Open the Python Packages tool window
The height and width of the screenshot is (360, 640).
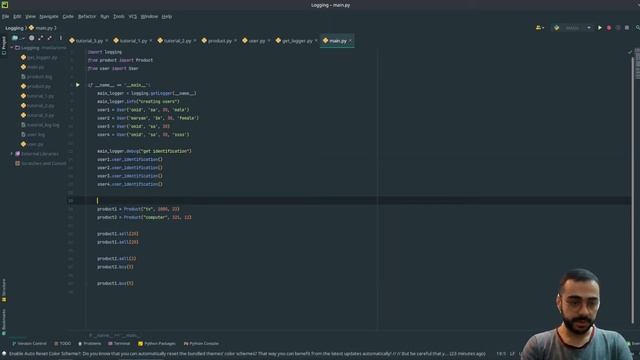click(157, 344)
